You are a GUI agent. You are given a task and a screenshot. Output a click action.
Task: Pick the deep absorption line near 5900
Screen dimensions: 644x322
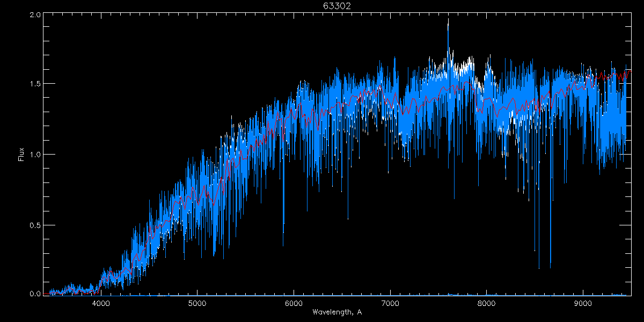pyautogui.click(x=283, y=231)
